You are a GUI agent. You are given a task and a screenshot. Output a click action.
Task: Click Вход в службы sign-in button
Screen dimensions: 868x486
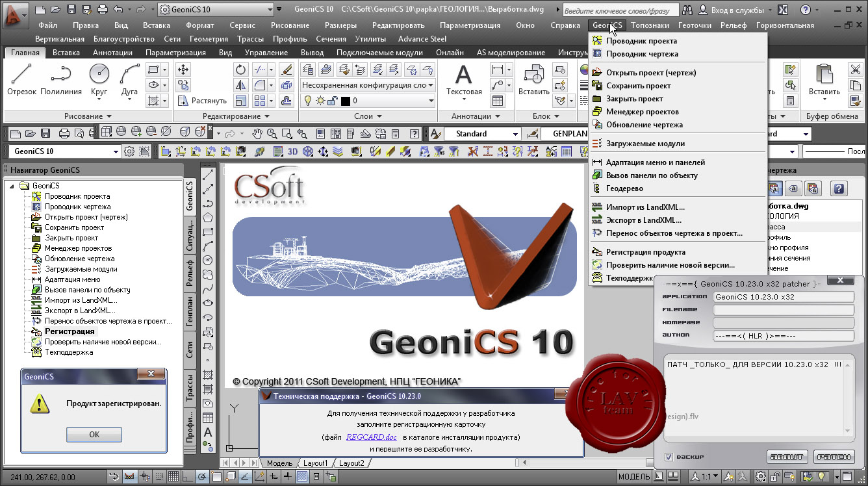(x=736, y=10)
